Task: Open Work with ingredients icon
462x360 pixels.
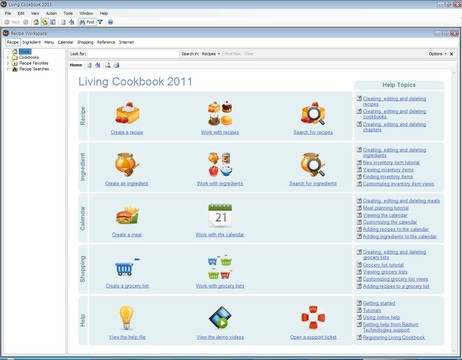Action: (x=220, y=164)
